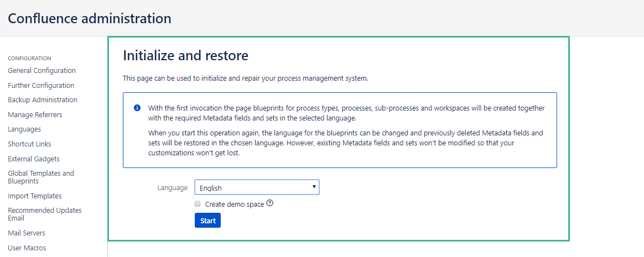Go to Import Templates
Viewport: 644px width, 257px height.
coord(34,196)
